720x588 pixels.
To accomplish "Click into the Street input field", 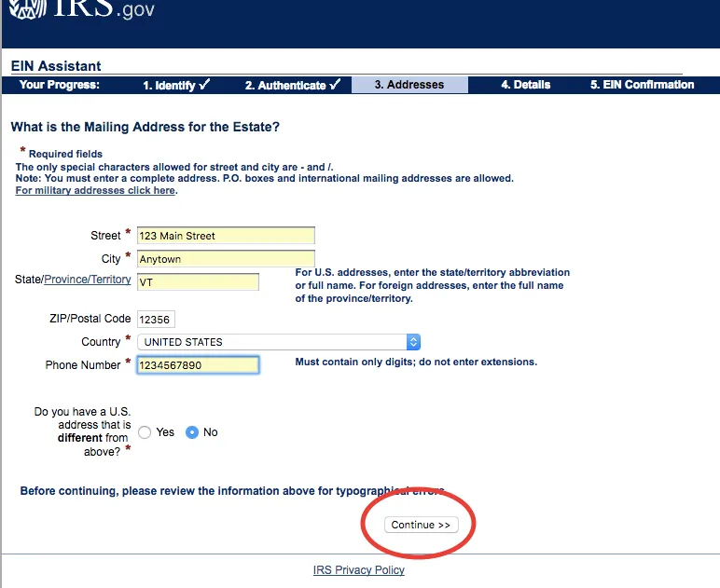I will [226, 236].
